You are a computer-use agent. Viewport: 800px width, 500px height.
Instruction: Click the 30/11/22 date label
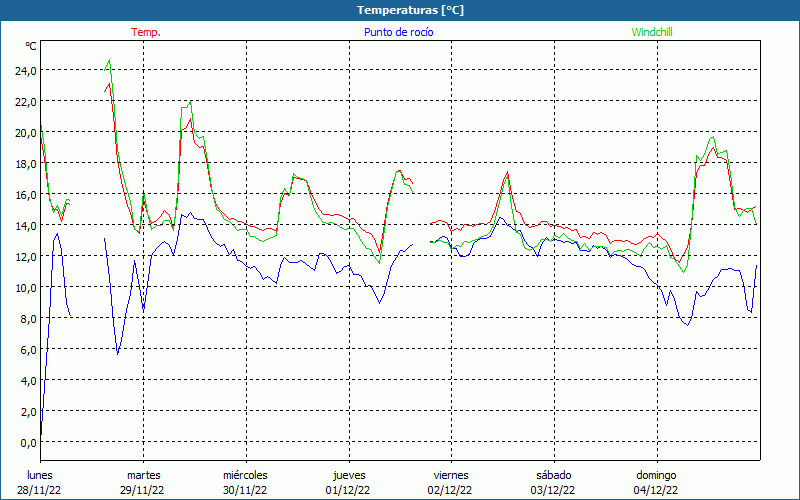pyautogui.click(x=245, y=490)
